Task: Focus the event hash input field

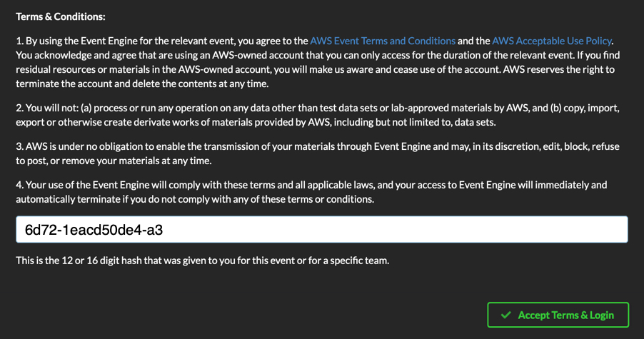Action: click(321, 229)
